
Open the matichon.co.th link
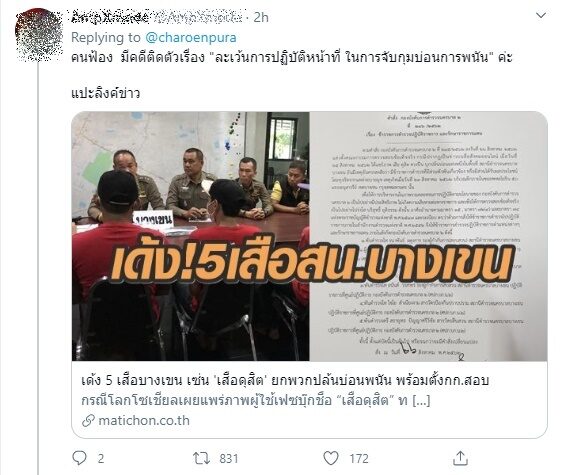[x=144, y=421]
